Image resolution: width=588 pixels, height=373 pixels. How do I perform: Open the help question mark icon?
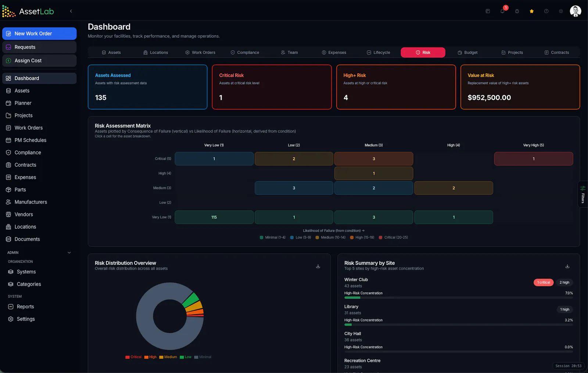(546, 11)
